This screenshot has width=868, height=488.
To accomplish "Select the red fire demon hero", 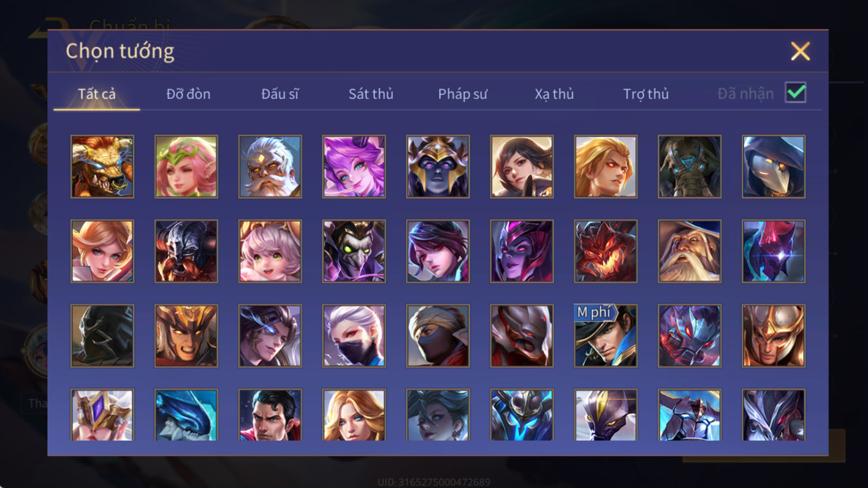I will (x=605, y=251).
